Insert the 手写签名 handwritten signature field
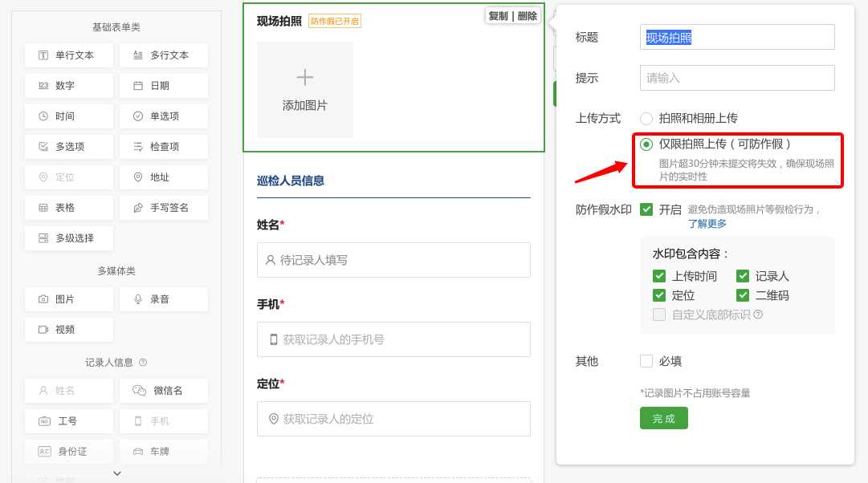The height and width of the screenshot is (483, 868). [164, 208]
